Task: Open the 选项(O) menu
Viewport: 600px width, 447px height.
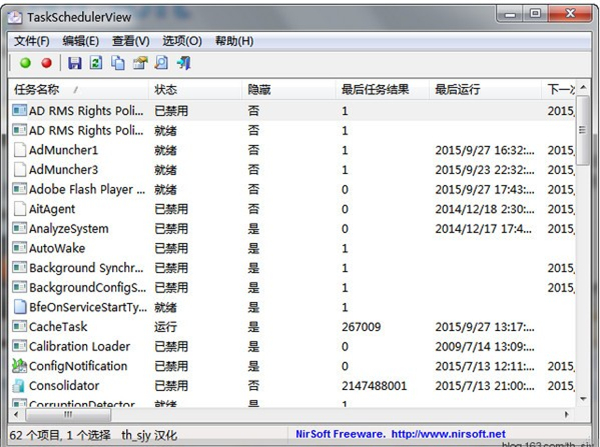Action: point(182,41)
